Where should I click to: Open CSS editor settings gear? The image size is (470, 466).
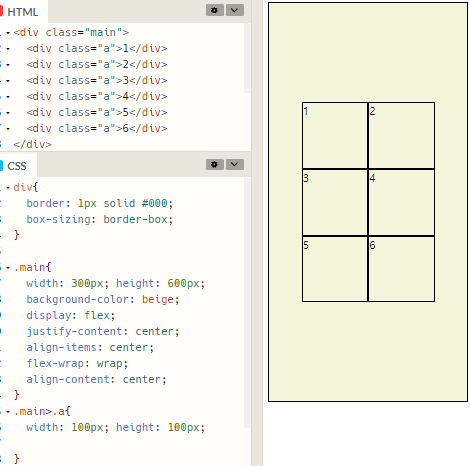pyautogui.click(x=214, y=164)
